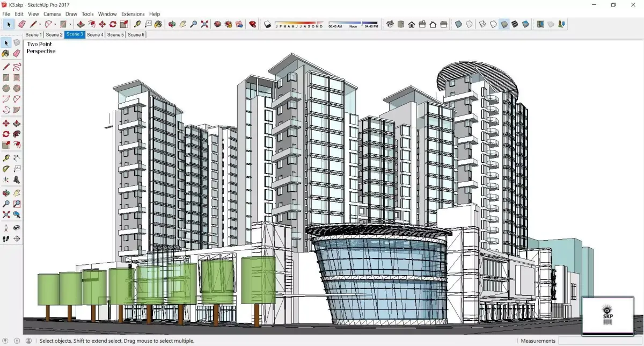Enable Shaded With Textures style

515,24
